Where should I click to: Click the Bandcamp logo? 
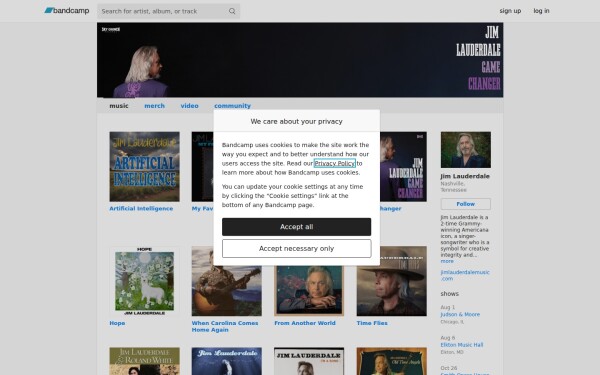coord(67,11)
